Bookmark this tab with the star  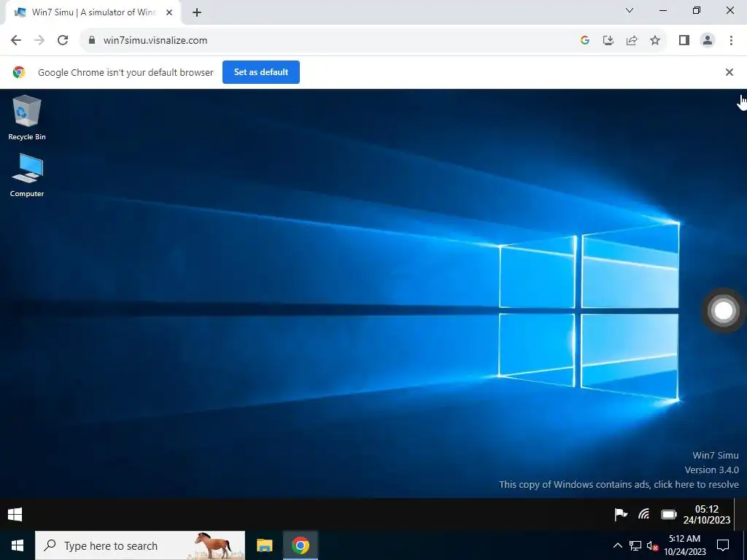tap(655, 40)
